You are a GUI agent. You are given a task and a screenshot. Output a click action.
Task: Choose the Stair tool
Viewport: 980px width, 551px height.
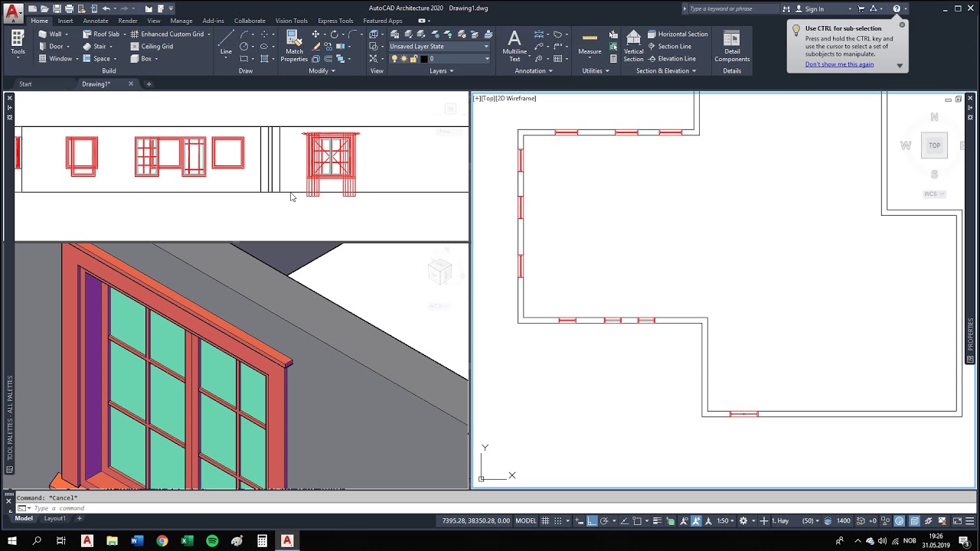pos(95,46)
